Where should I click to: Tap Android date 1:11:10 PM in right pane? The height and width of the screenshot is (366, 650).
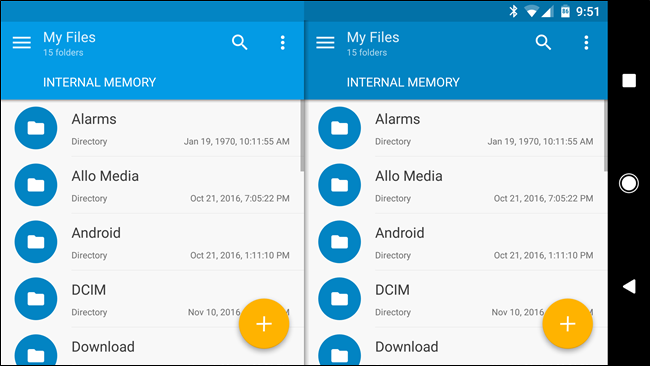(x=543, y=255)
